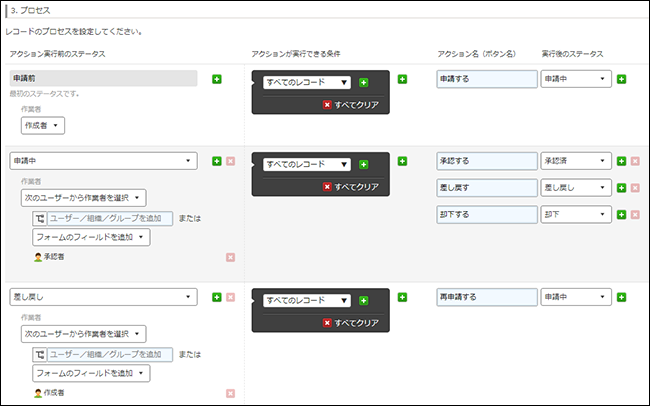Focus user/organization/group input in 差し戻し row
650x406 pixels.
click(x=110, y=355)
